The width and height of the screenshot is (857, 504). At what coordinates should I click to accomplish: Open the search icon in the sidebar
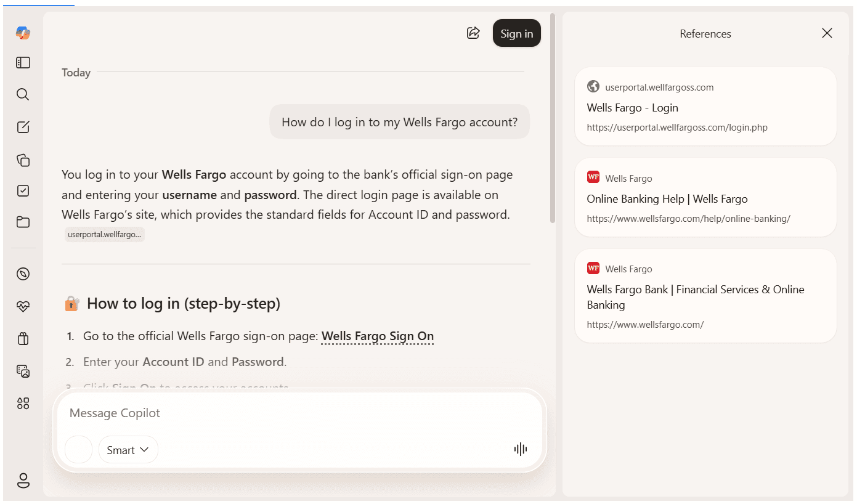point(23,94)
